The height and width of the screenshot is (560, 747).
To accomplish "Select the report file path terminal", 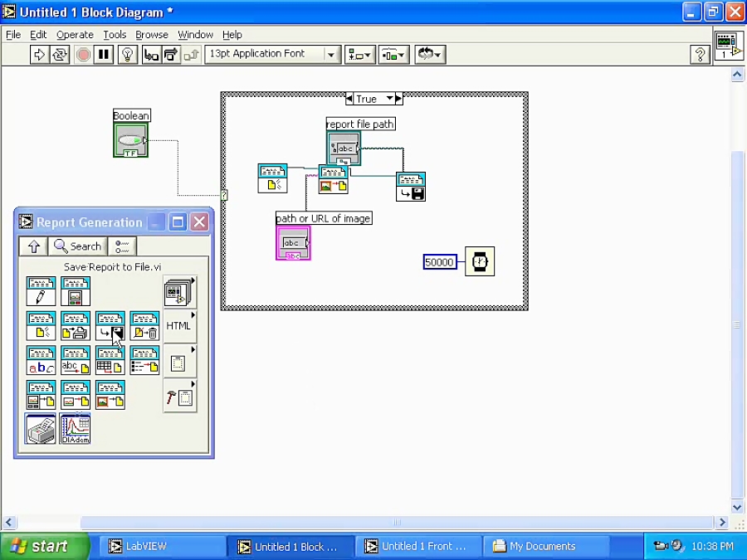I will [344, 149].
